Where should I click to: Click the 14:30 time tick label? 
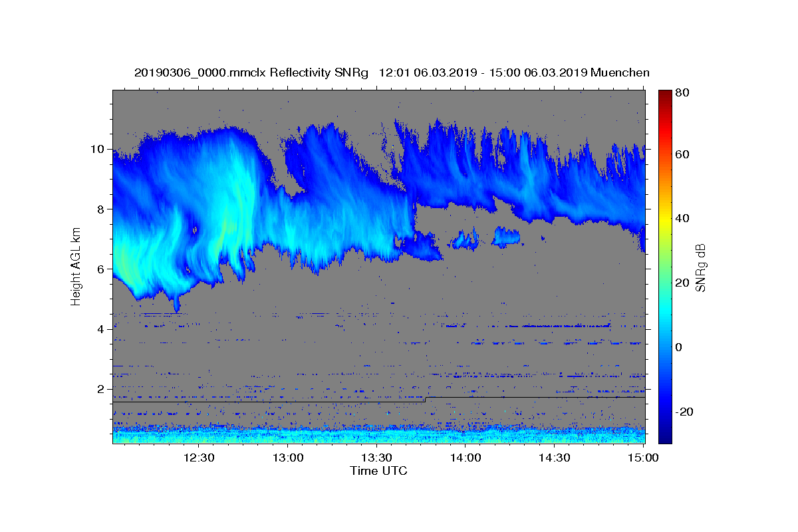[554, 458]
